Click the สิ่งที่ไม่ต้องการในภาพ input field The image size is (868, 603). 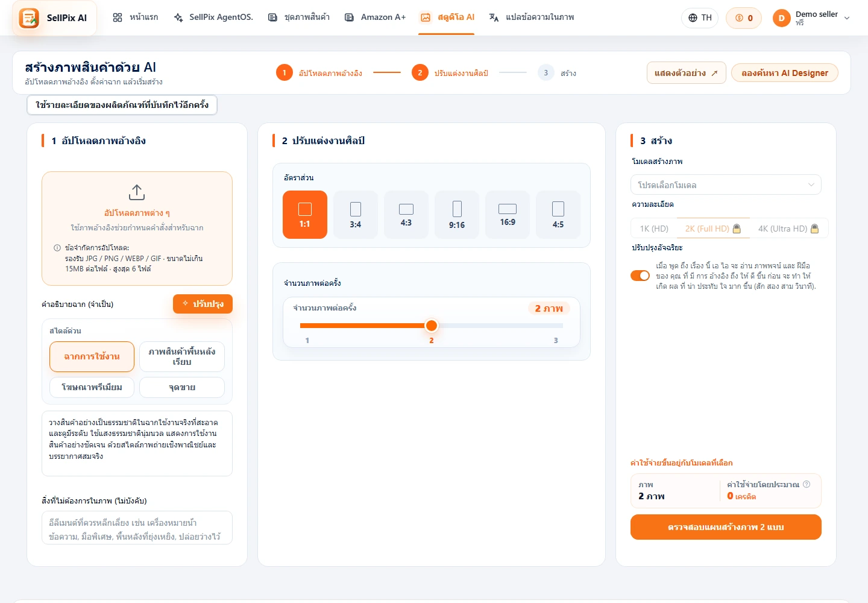coord(137,528)
